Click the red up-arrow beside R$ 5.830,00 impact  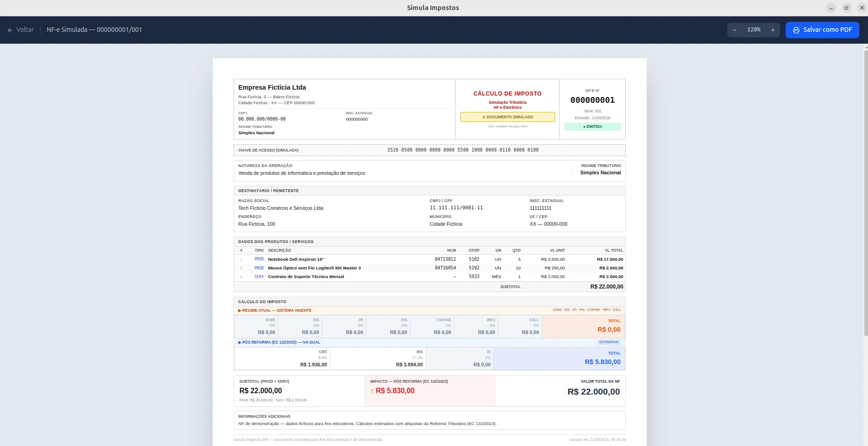pos(372,391)
